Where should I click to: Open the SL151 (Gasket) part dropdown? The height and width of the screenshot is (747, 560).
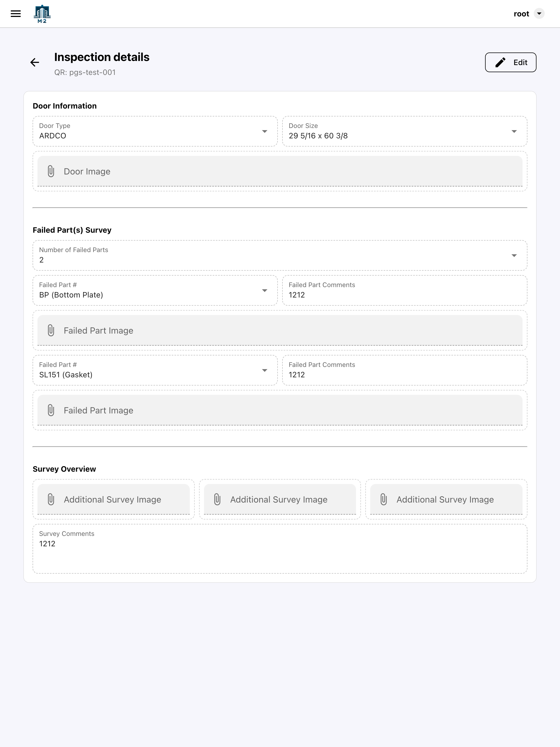(264, 370)
